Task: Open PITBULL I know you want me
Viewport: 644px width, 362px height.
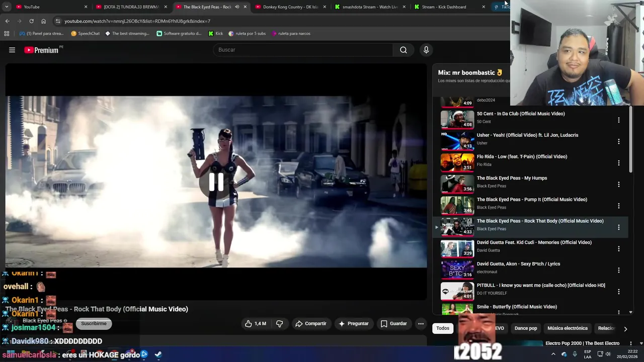Action: tap(541, 285)
